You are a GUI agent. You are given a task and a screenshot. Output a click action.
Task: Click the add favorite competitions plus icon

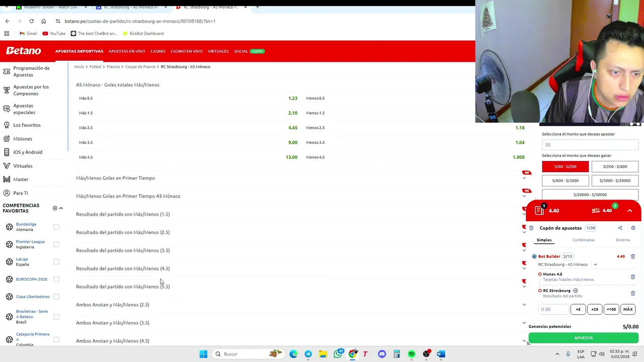click(x=55, y=208)
